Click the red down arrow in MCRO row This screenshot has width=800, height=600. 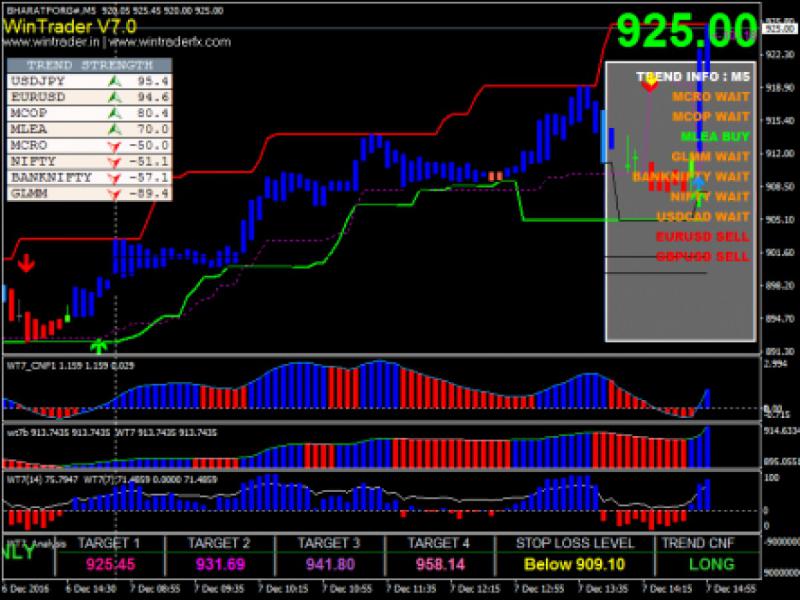coord(114,146)
